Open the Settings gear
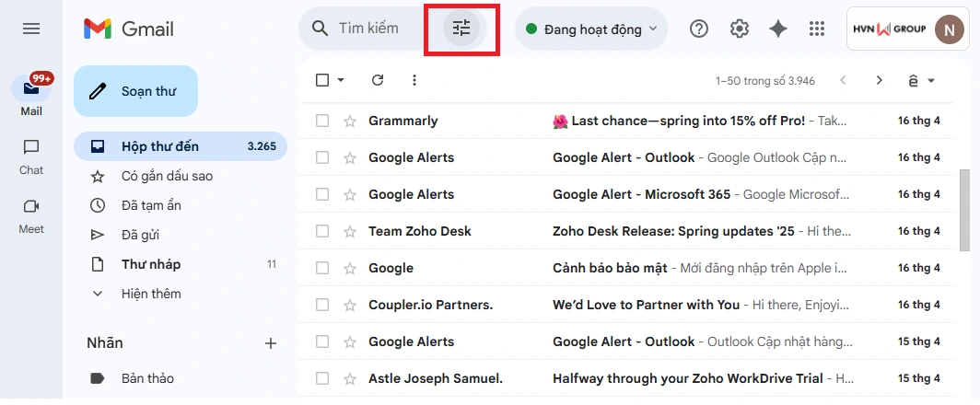Viewport: 980px width, 405px height. tap(739, 29)
